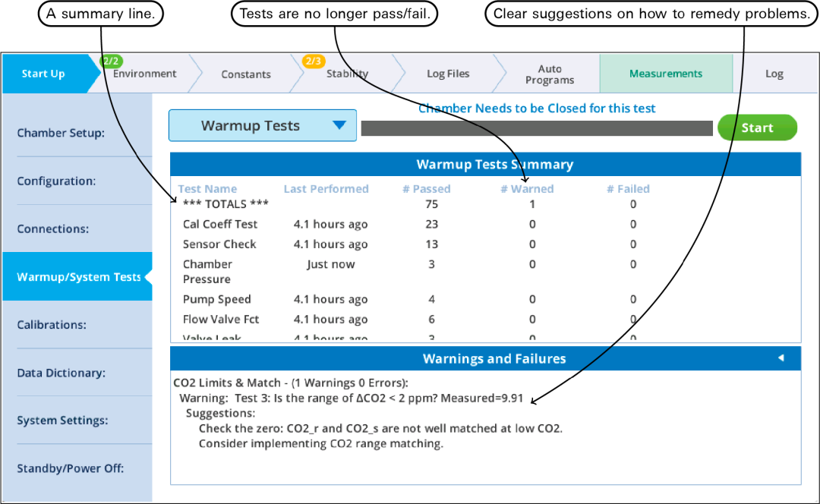Open the Warmup Tests dropdown
Screen dimensions: 820x504
(x=263, y=125)
